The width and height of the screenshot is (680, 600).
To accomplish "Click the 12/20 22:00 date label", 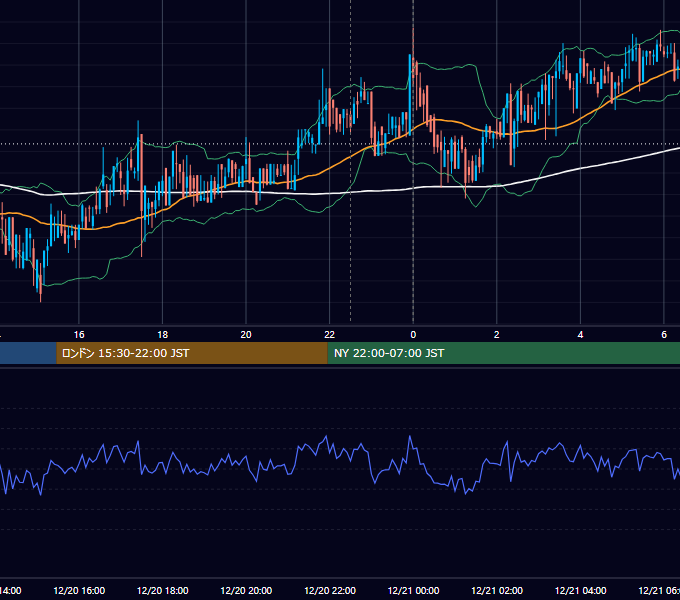I will pos(330,590).
